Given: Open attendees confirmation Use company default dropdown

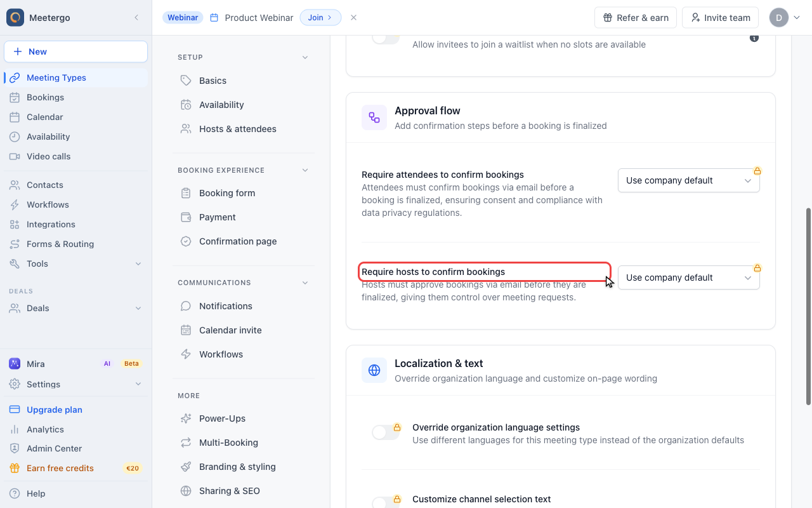Looking at the screenshot, I should click(x=689, y=180).
